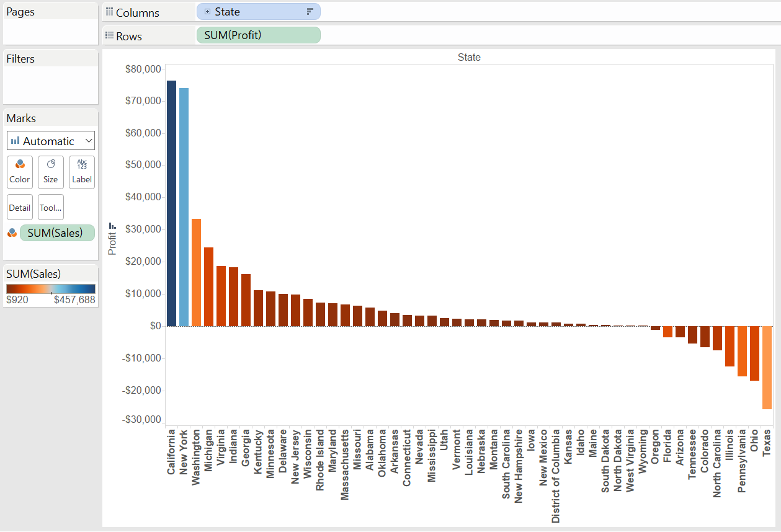Open the Size marks card button
This screenshot has width=781, height=532.
point(50,172)
